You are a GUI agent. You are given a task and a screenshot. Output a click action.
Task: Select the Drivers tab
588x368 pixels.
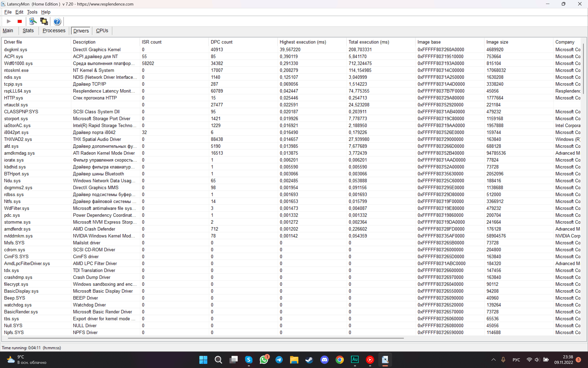(81, 31)
